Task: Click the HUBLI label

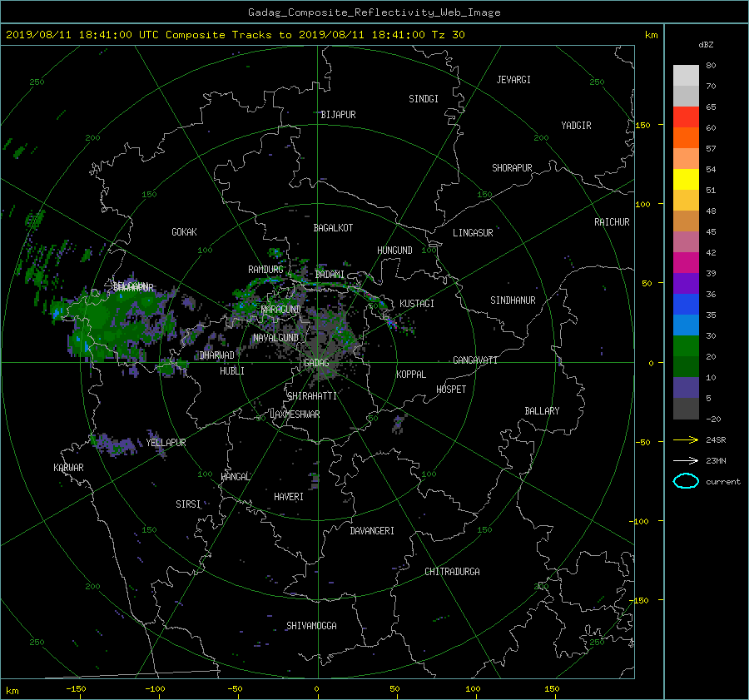Action: click(232, 370)
